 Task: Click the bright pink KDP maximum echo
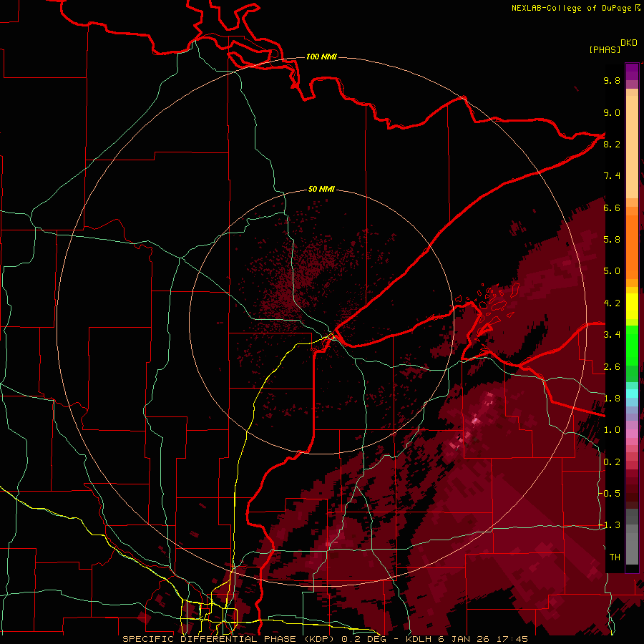(x=475, y=421)
